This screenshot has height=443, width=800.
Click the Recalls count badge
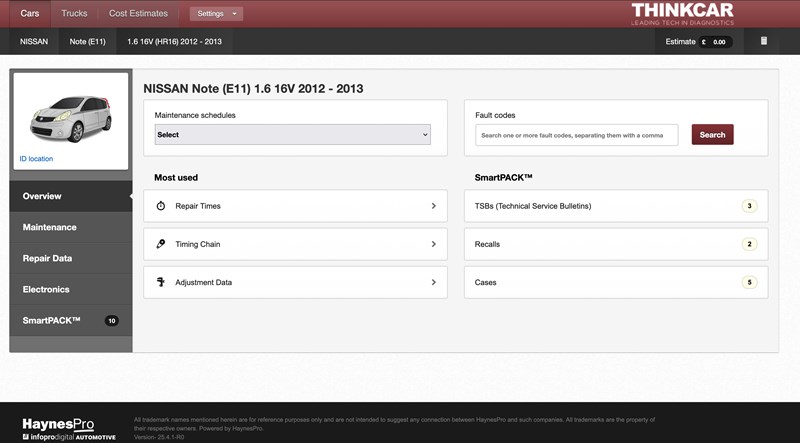tap(749, 244)
